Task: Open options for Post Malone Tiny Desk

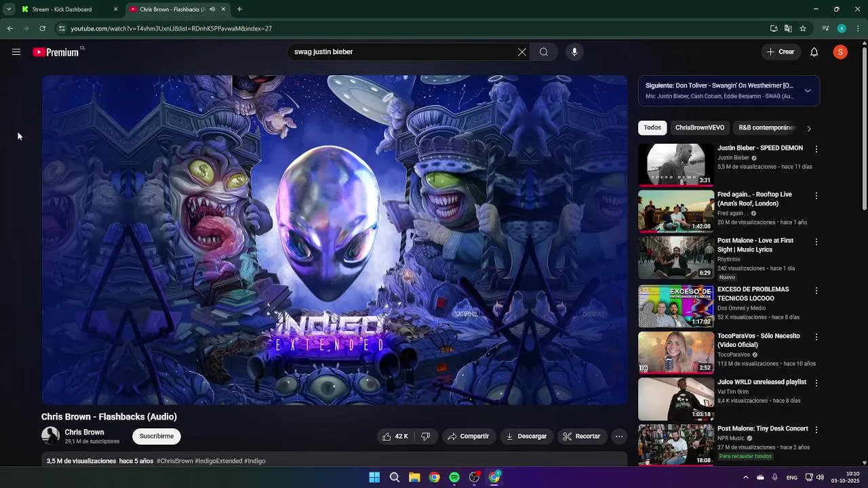Action: point(816,430)
